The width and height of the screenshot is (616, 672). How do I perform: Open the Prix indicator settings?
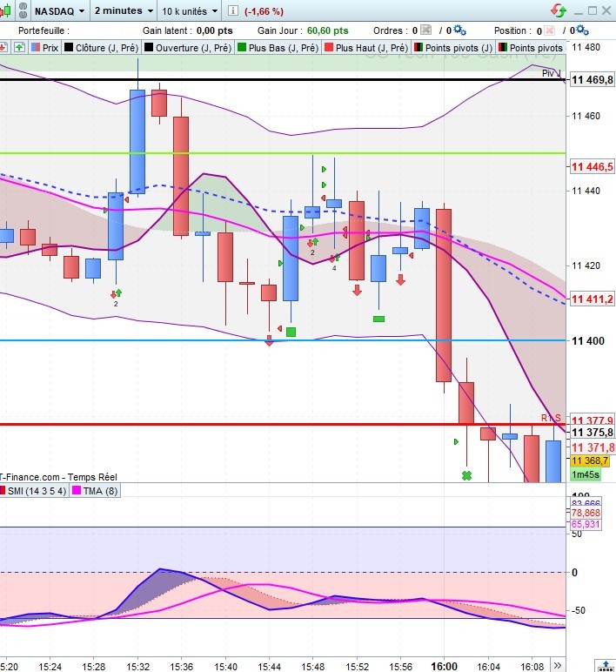pos(44,48)
